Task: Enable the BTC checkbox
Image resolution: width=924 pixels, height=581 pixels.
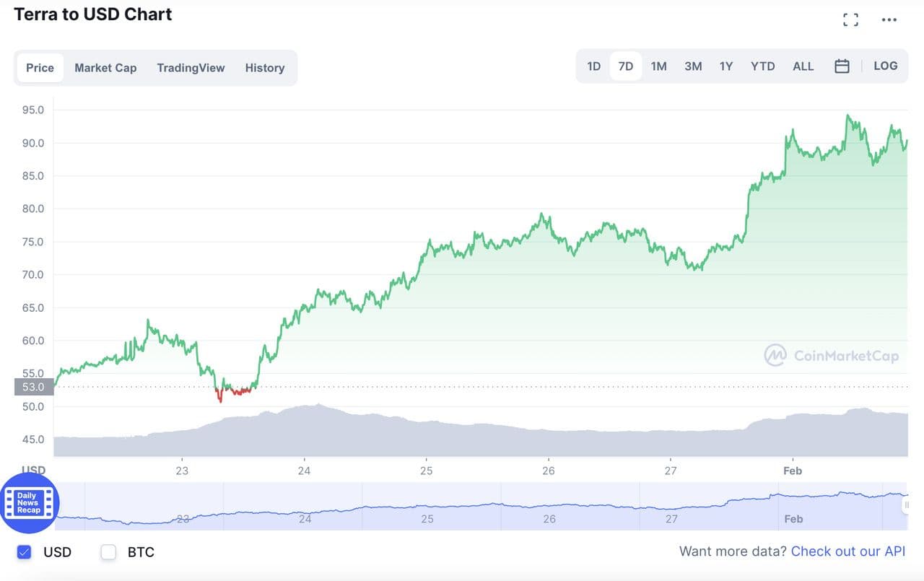Action: [109, 552]
